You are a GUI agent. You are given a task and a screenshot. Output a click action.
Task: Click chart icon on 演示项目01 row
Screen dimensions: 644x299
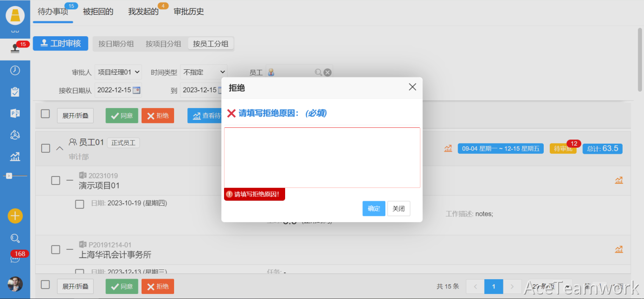coord(619,180)
